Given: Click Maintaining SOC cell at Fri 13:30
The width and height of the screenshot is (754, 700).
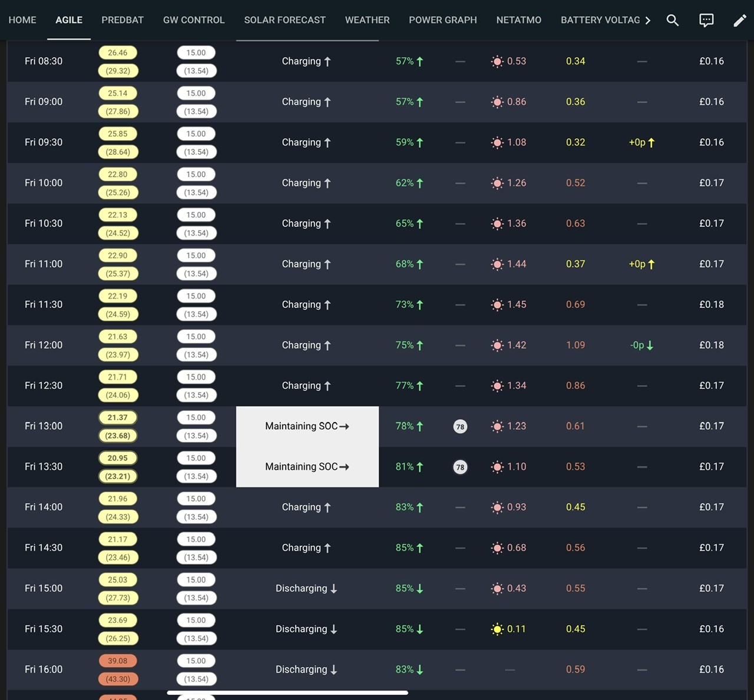Looking at the screenshot, I should [x=307, y=467].
